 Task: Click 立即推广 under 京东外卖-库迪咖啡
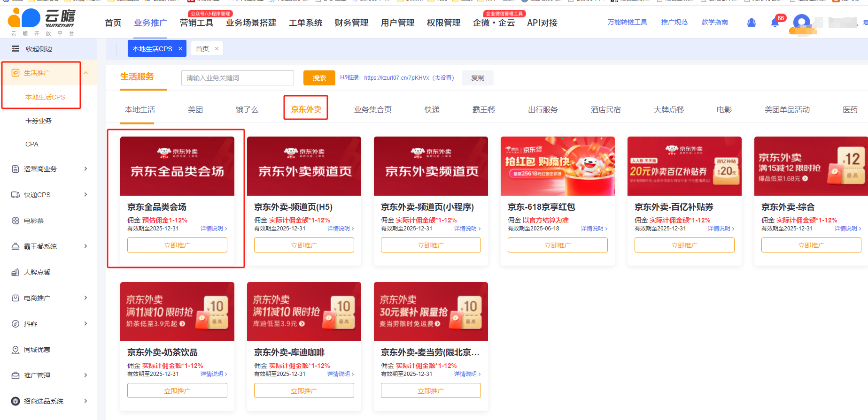pyautogui.click(x=304, y=390)
